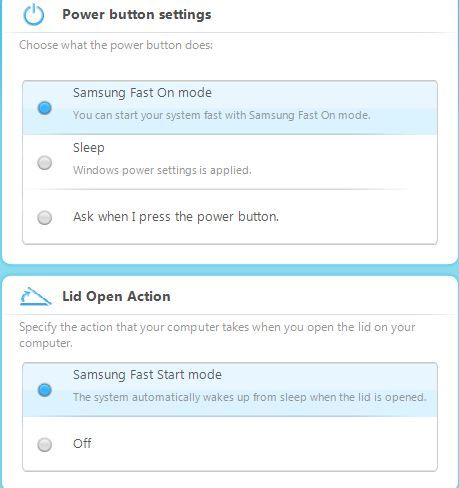
Task: Select the Samsung Fast Start mode radio button
Action: point(44,390)
